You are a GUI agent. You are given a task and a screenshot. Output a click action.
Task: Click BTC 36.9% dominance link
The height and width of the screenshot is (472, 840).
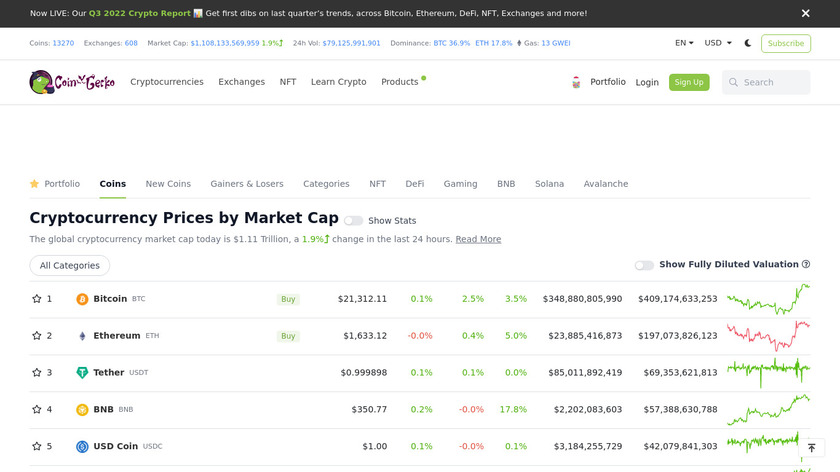[x=452, y=43]
